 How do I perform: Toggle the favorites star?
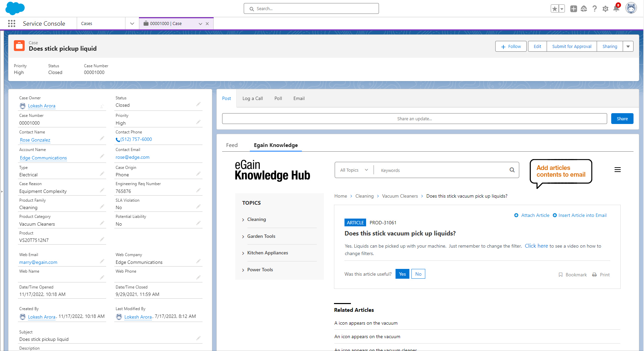pos(554,8)
